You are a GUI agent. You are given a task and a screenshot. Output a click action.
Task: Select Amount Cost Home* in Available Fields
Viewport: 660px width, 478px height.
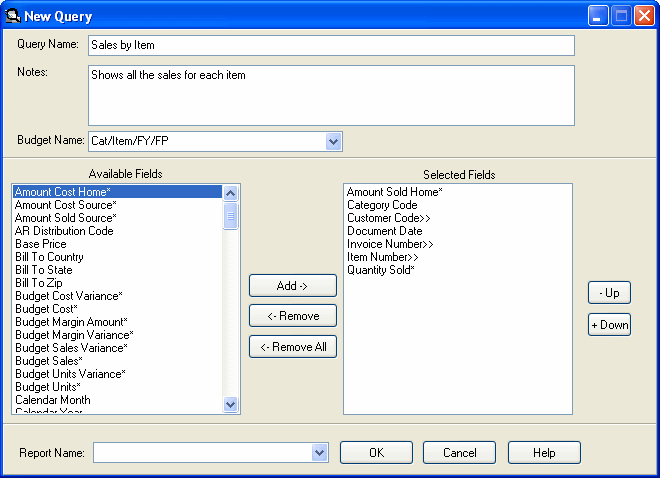(x=117, y=192)
